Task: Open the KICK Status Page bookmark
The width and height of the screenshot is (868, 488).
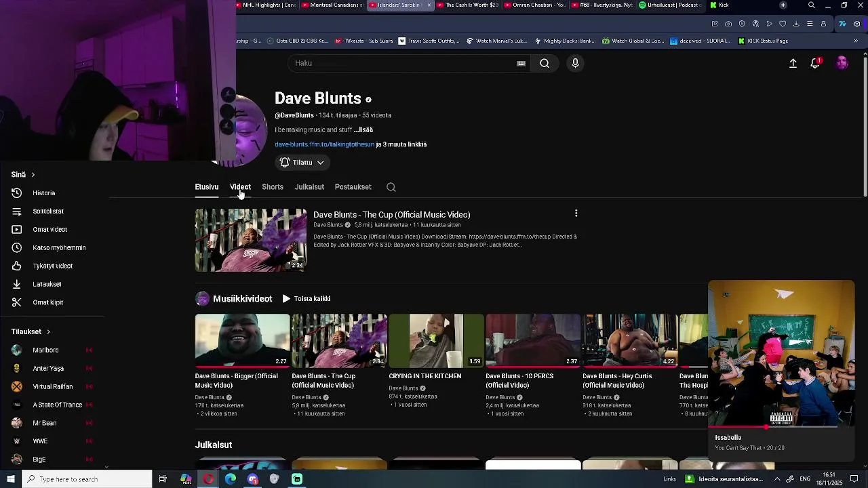Action: click(763, 41)
